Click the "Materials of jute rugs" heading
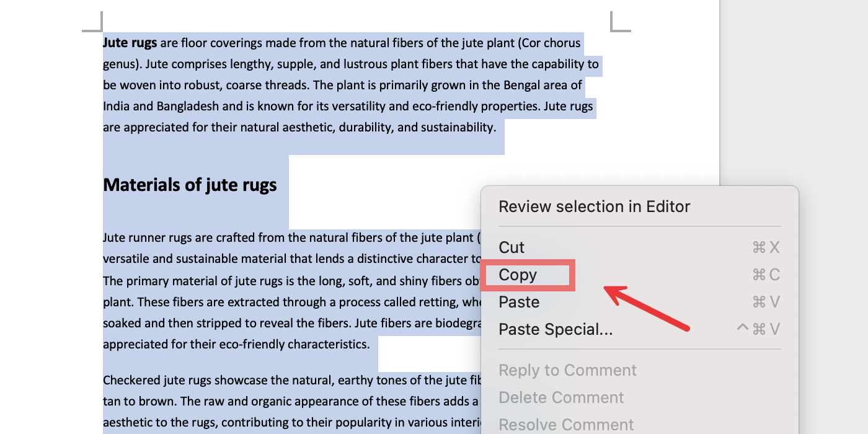868x434 pixels. tap(190, 185)
